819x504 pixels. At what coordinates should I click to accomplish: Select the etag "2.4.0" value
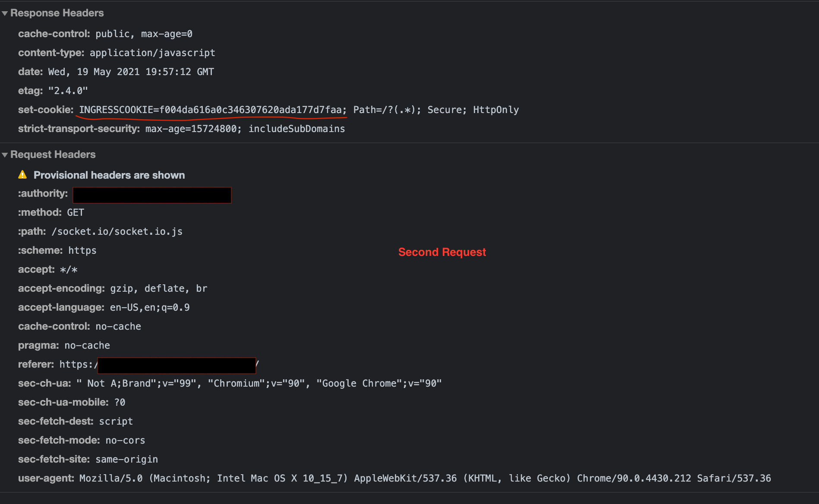[x=68, y=91]
